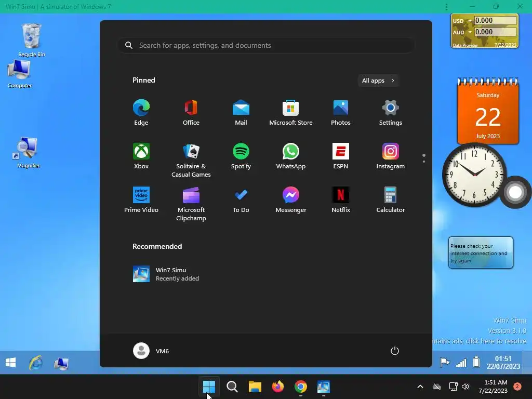Open Microsoft Store

click(x=291, y=113)
